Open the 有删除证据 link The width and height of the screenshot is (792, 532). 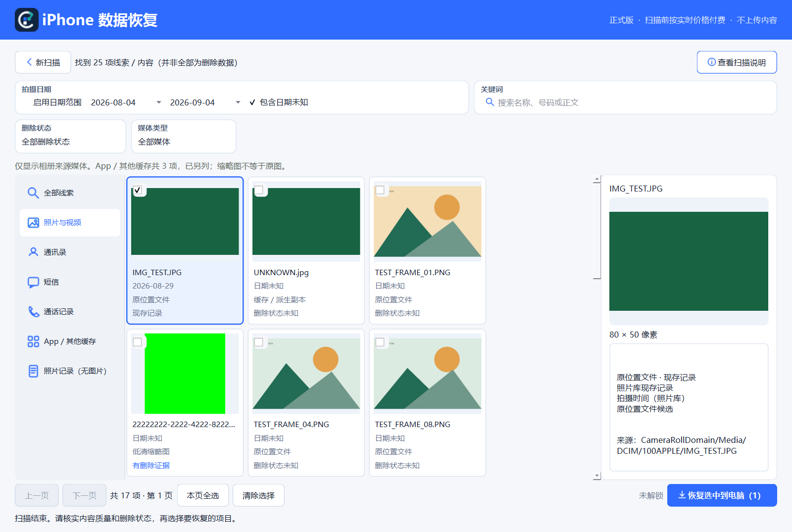point(151,465)
